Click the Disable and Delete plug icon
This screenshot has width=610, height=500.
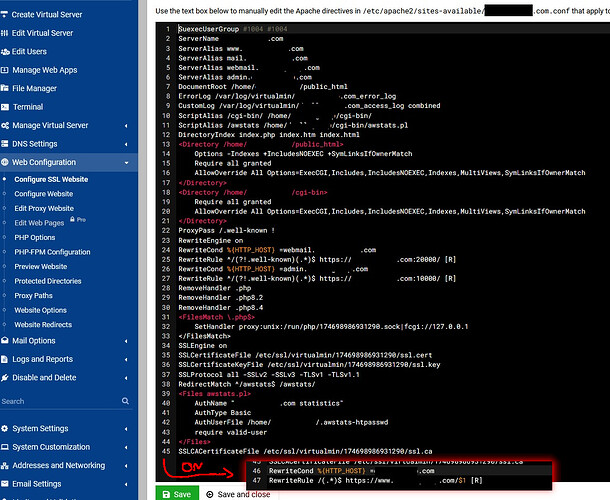click(5, 377)
